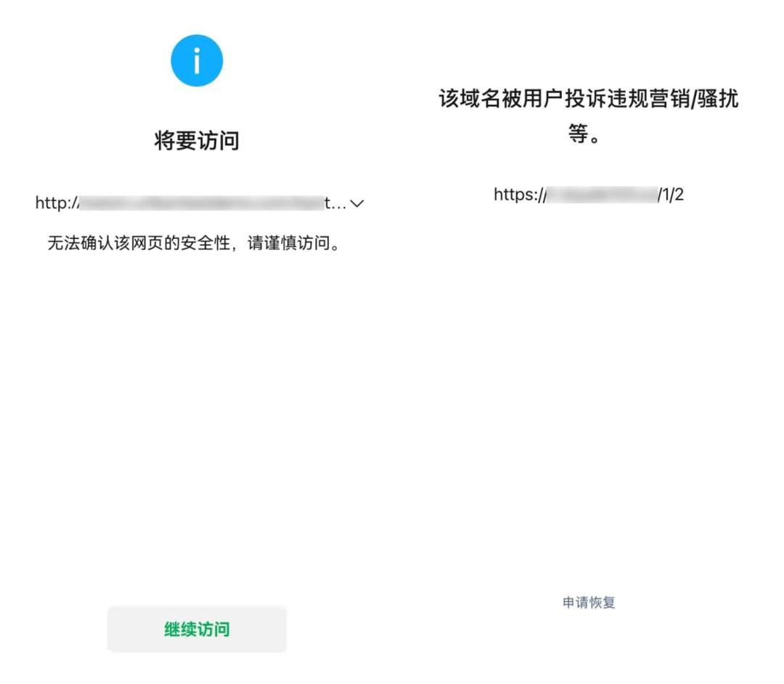
Task: Click the https:// link ending in /1/2
Action: [x=588, y=194]
